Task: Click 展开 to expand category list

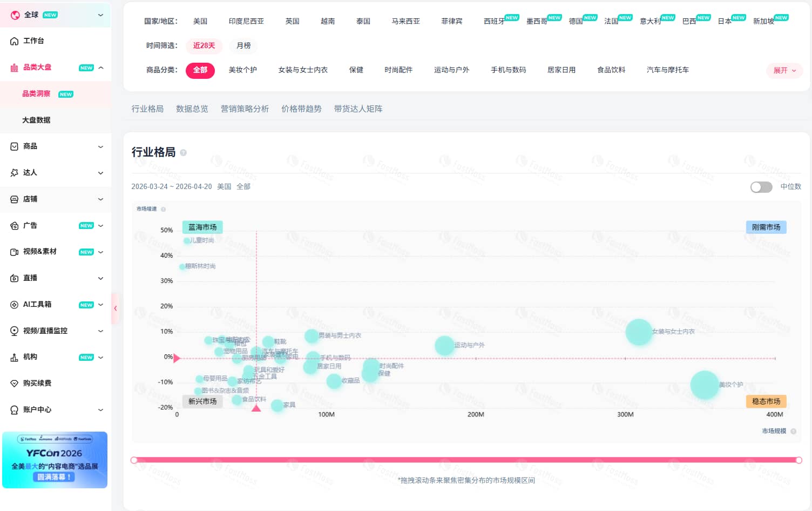Action: pos(784,70)
